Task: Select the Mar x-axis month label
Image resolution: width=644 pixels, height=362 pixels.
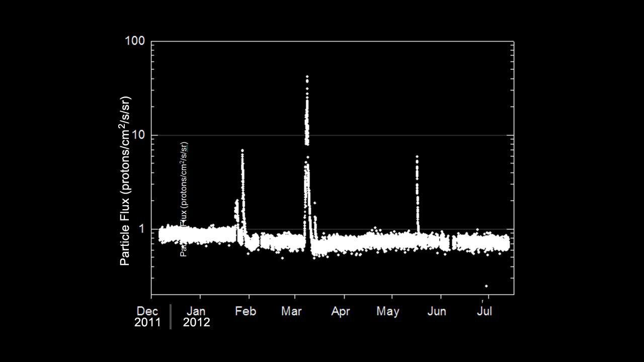Action: tap(291, 311)
